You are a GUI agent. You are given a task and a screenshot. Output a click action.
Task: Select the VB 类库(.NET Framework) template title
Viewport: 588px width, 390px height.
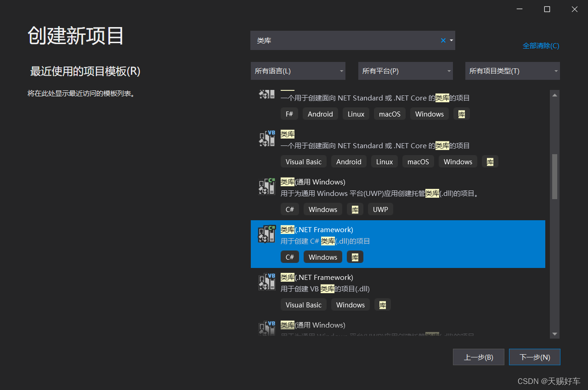coord(317,277)
